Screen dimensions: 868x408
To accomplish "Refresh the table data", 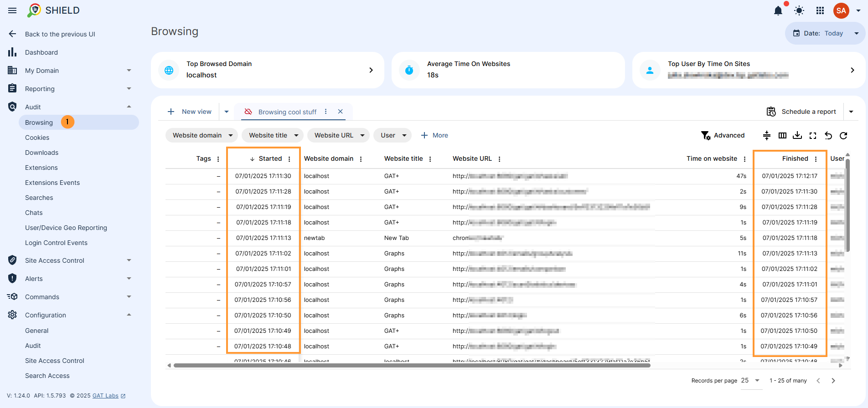I will point(843,135).
